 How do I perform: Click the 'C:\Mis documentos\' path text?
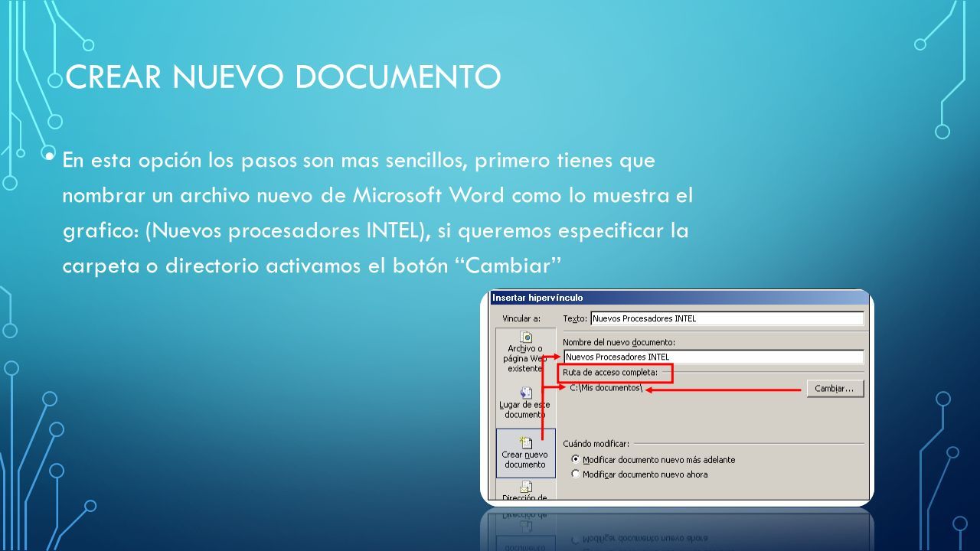606,388
